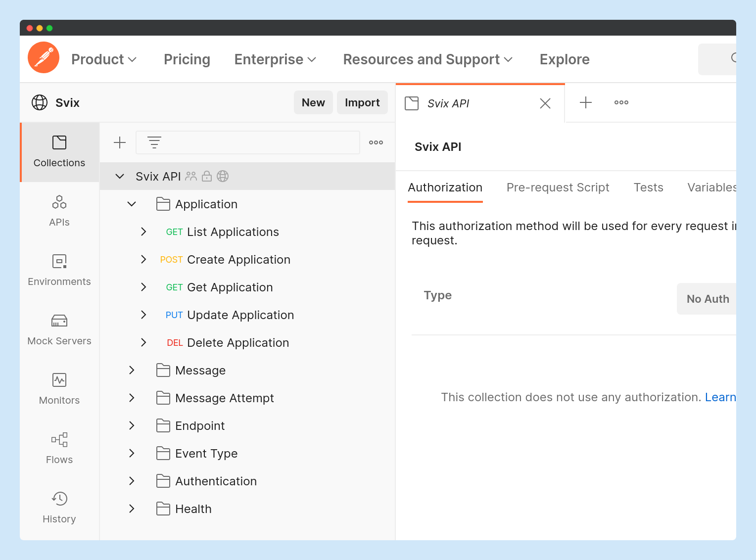This screenshot has width=756, height=560.
Task: Open the collections panel three-dot options menu
Action: (x=376, y=142)
